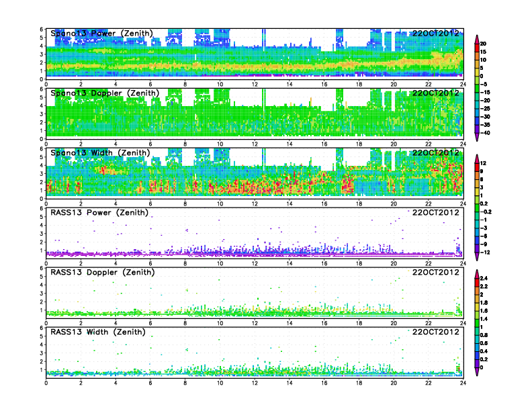Click the top red arrow of the Power colorbar
Image resolution: width=532 pixels, height=411 pixels.
coord(476,37)
